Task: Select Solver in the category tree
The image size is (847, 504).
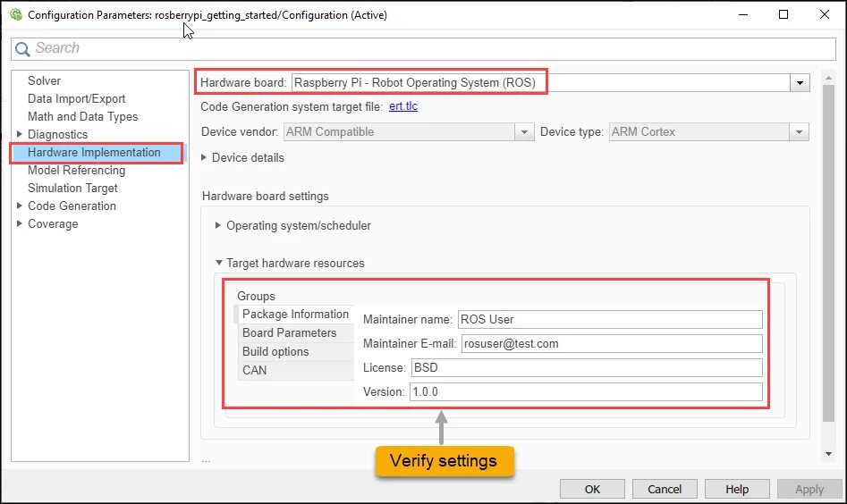Action: [45, 81]
